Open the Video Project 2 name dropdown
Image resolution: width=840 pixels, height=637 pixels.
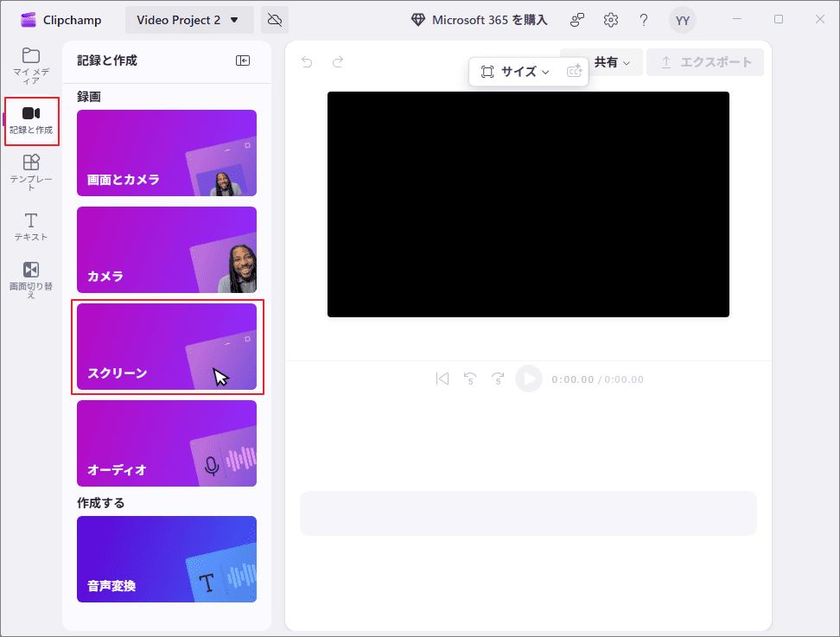pyautogui.click(x=189, y=21)
